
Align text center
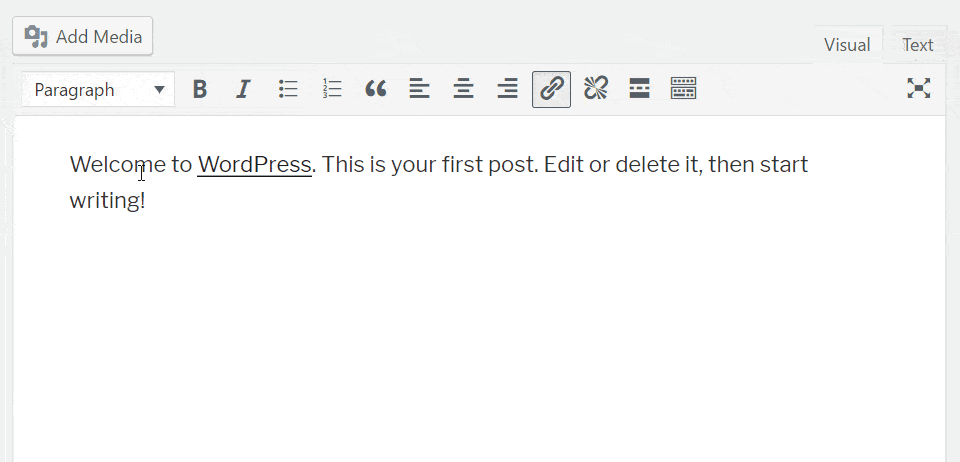[x=463, y=89]
